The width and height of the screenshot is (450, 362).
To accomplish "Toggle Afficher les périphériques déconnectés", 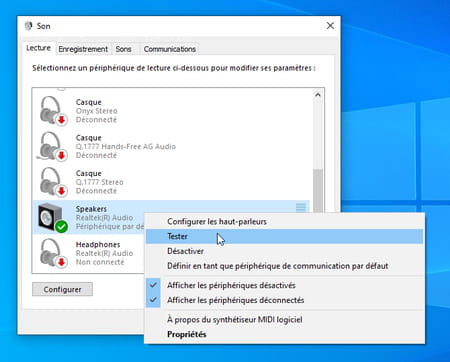I will (x=235, y=300).
